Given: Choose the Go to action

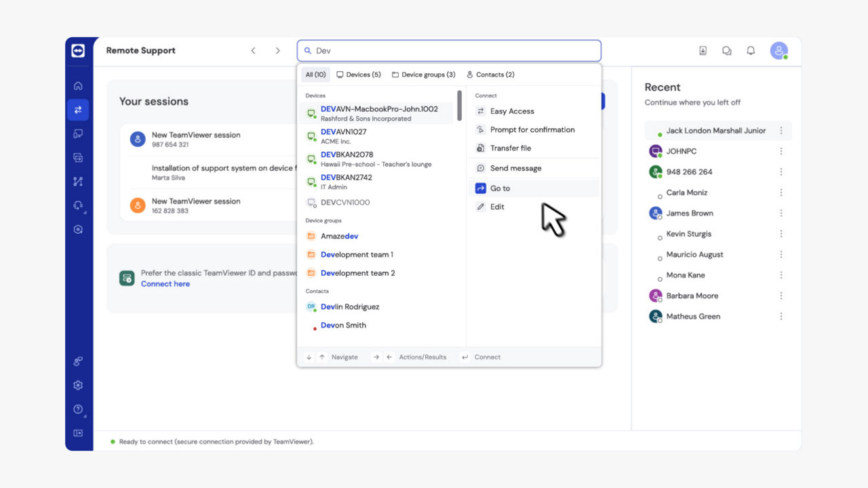Looking at the screenshot, I should 534,188.
